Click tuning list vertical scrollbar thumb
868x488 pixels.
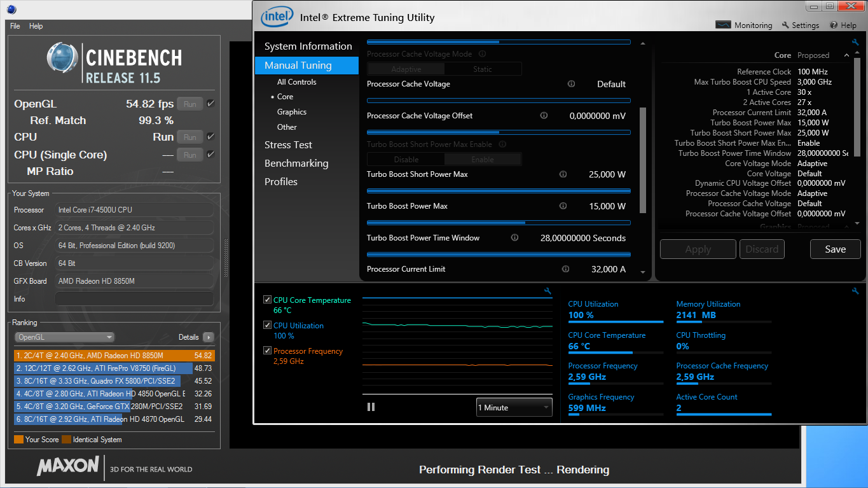coord(642,160)
